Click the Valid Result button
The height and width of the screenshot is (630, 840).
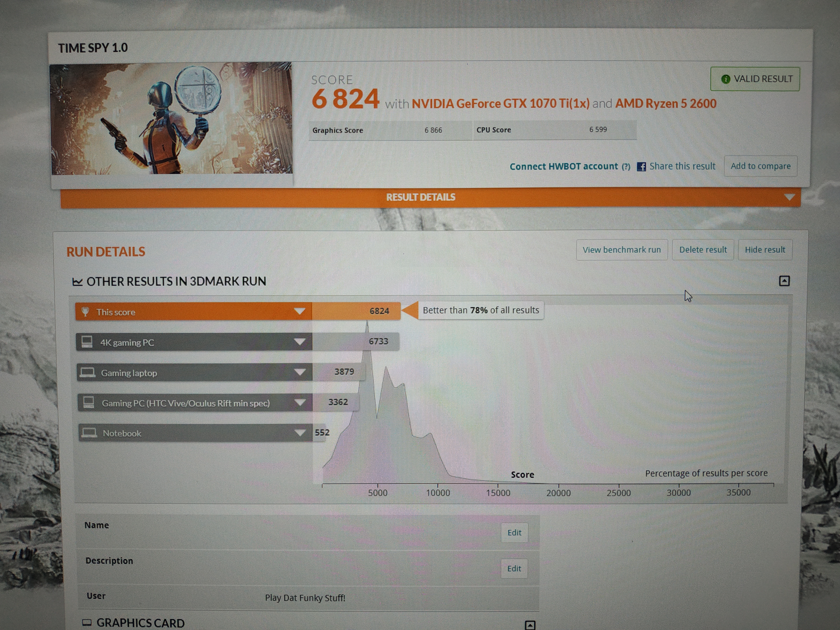tap(755, 79)
